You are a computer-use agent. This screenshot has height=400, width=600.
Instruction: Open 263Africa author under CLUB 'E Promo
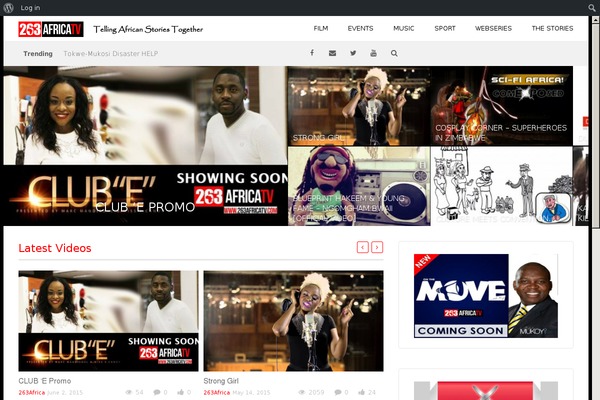pyautogui.click(x=31, y=392)
